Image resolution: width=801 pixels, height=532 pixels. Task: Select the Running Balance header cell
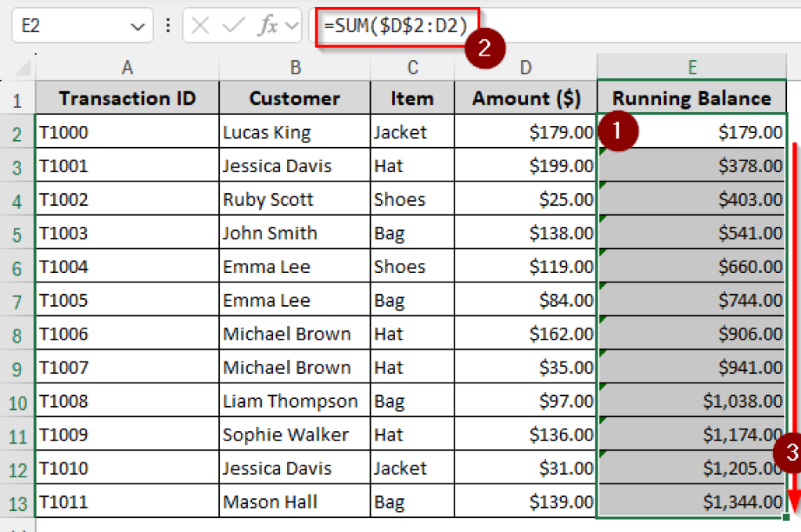click(691, 98)
